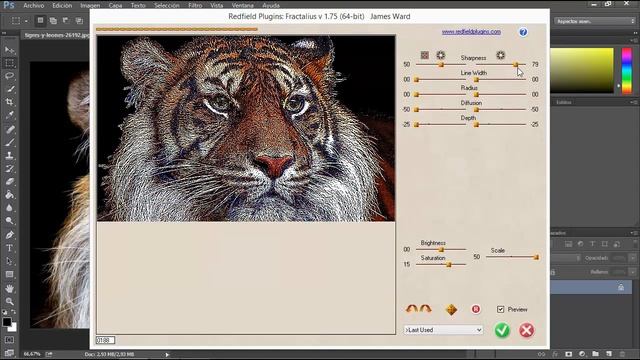Click the Fractalius random dice diamond icon

tap(451, 309)
